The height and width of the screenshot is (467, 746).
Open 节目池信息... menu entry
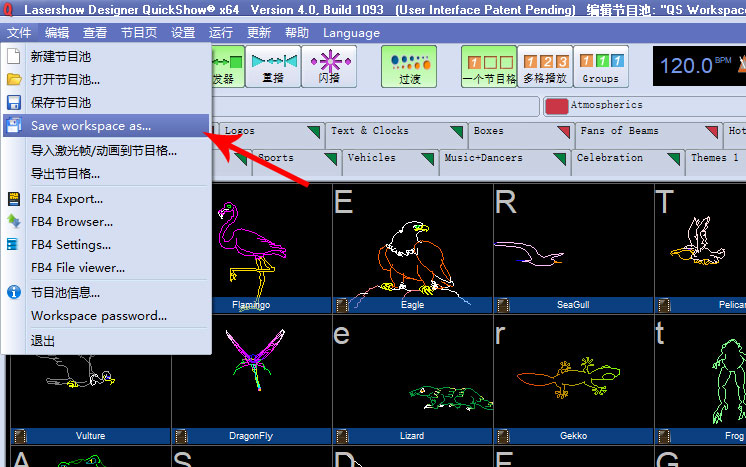point(106,292)
